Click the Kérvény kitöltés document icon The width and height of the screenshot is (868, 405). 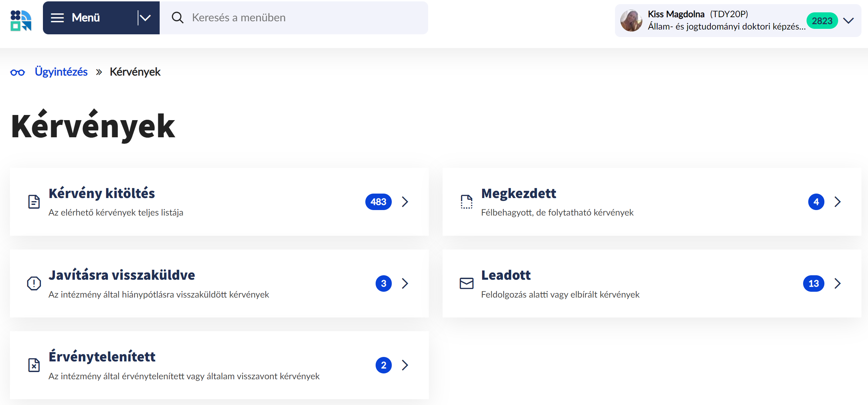[34, 202]
